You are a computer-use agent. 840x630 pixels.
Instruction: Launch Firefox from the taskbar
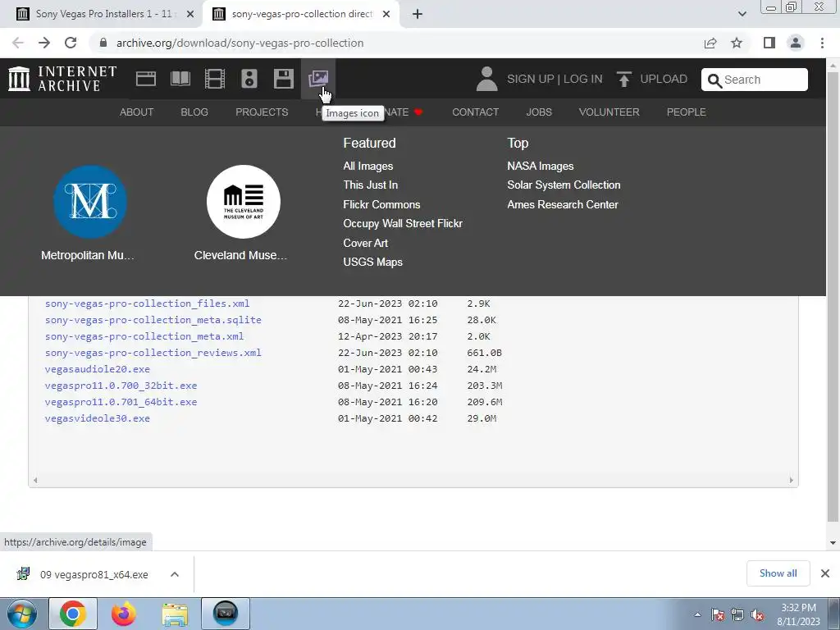pos(123,614)
